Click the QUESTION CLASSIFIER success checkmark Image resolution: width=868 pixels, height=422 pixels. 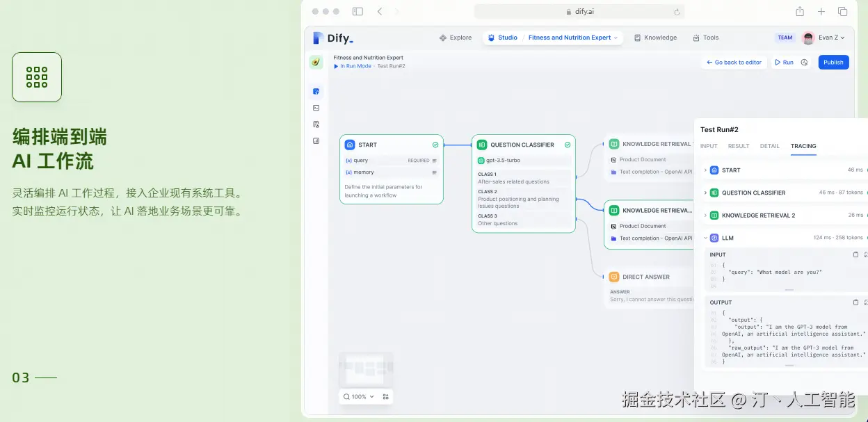568,145
